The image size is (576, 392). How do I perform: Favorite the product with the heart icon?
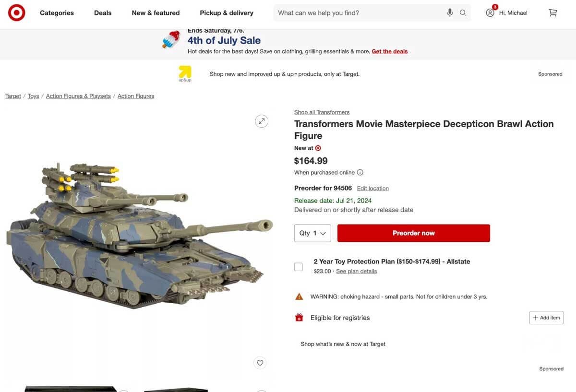pyautogui.click(x=260, y=363)
